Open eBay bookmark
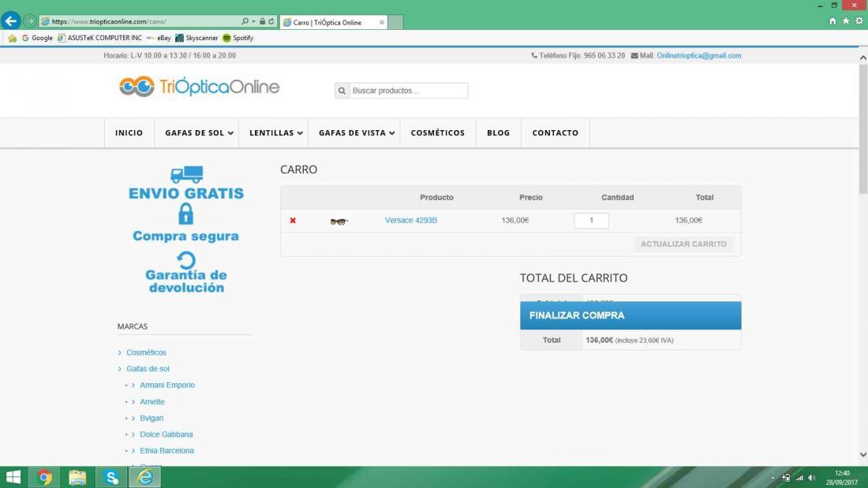 [159, 38]
